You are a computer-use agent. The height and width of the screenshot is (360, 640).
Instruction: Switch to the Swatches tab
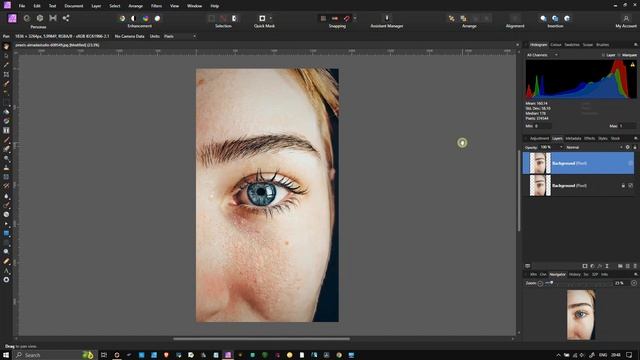point(572,45)
